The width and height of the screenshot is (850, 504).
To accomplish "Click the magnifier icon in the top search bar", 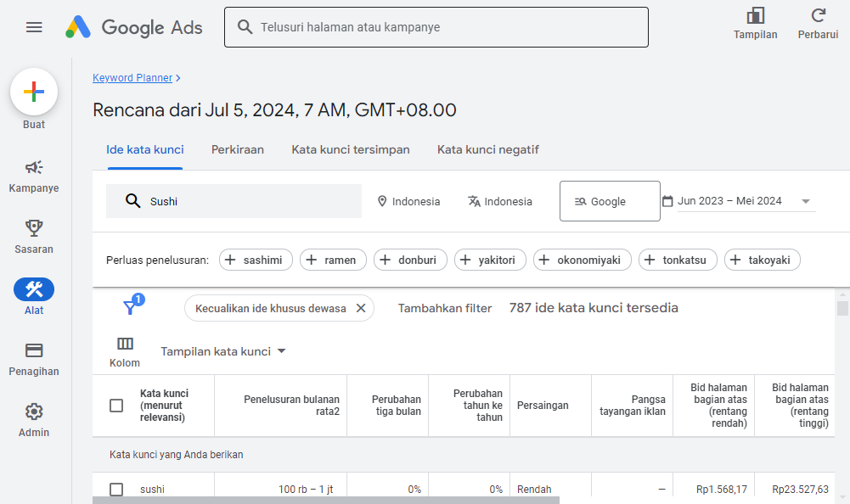I will point(245,27).
